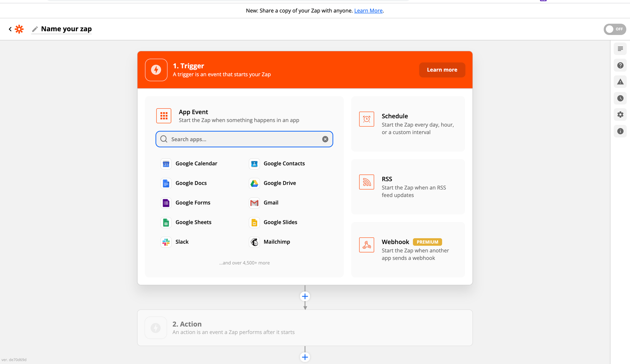Click the PREMIUM badge next to Webhook

click(x=427, y=242)
